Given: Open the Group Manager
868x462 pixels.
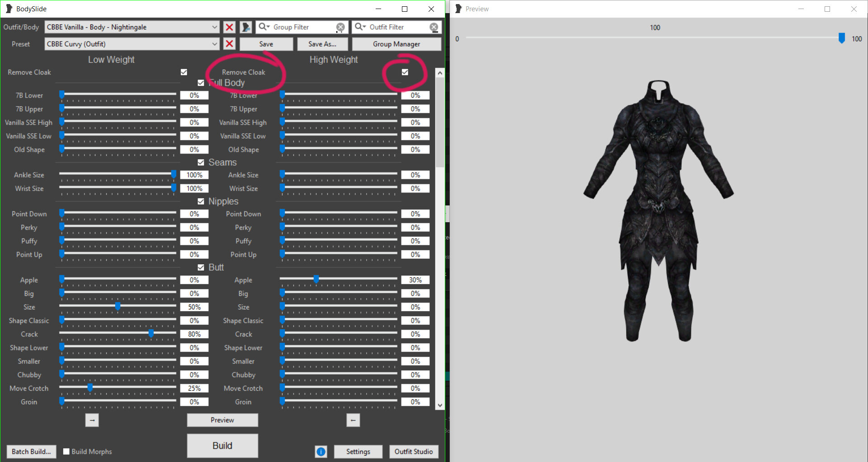Looking at the screenshot, I should [396, 44].
